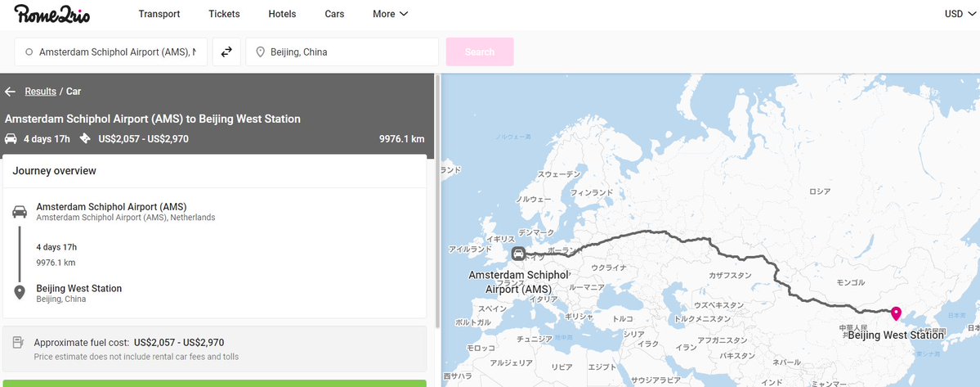Open the Cars menu item

(x=334, y=14)
